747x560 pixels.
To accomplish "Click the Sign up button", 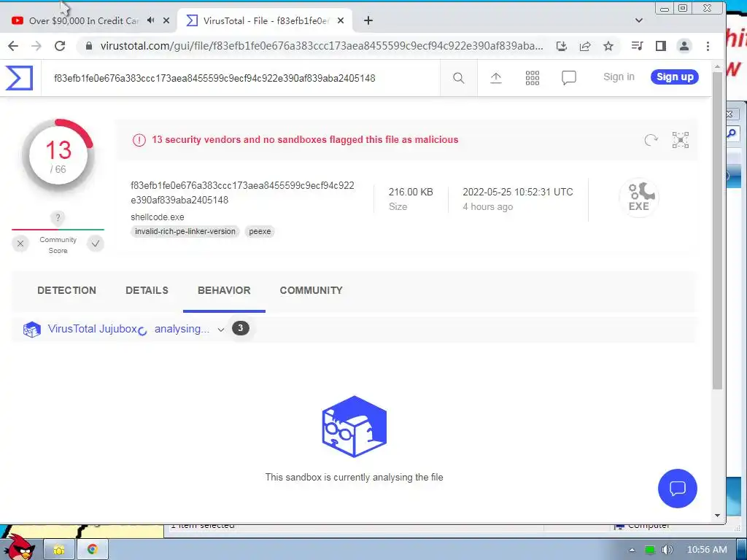I will [675, 77].
